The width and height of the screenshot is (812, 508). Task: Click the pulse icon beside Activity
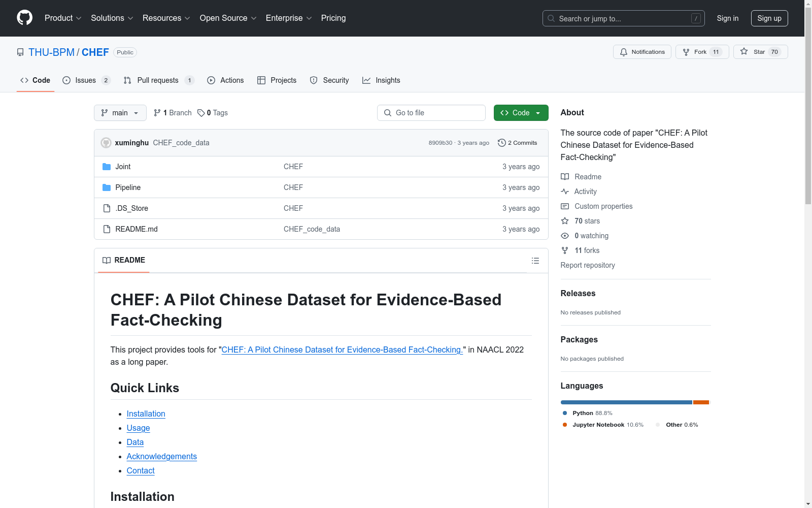(565, 192)
